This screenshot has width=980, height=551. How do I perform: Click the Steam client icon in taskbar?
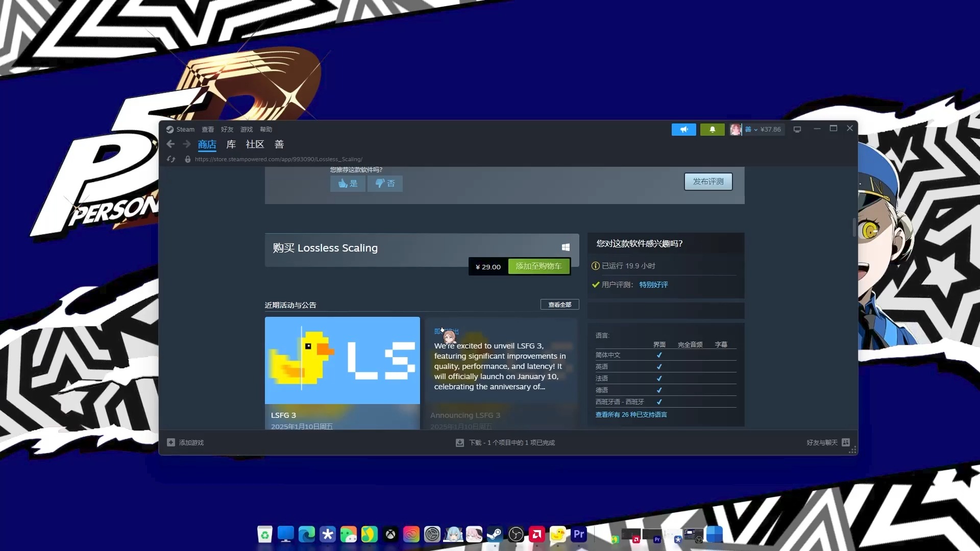[495, 534]
